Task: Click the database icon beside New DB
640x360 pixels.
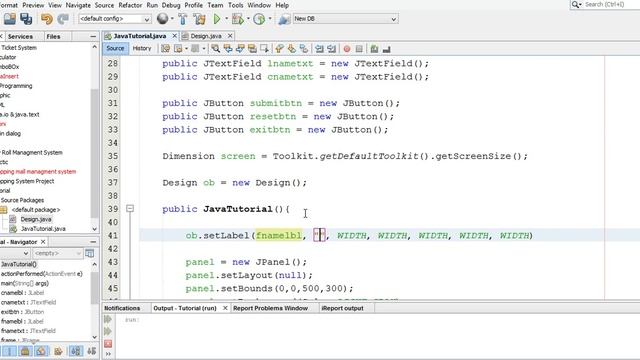Action: [284, 19]
